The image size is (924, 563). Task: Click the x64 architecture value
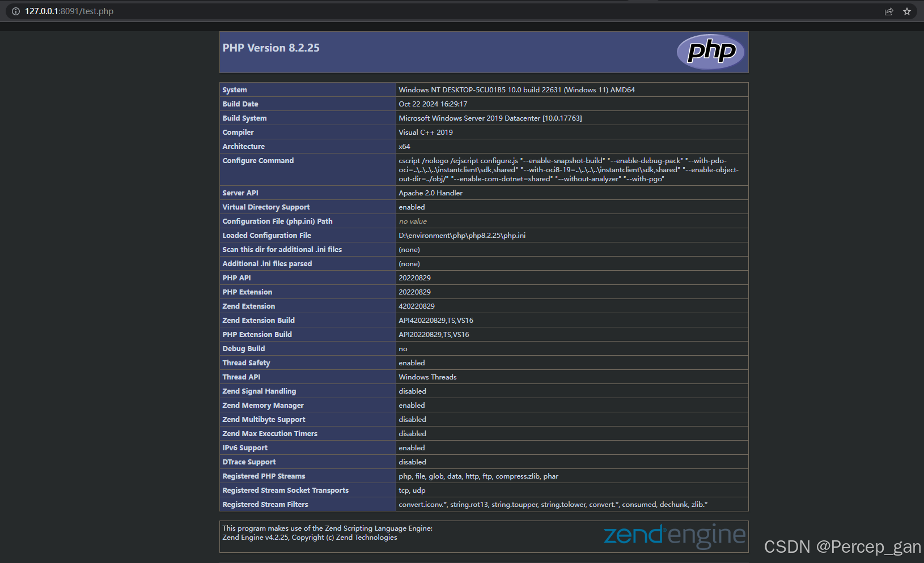point(404,147)
